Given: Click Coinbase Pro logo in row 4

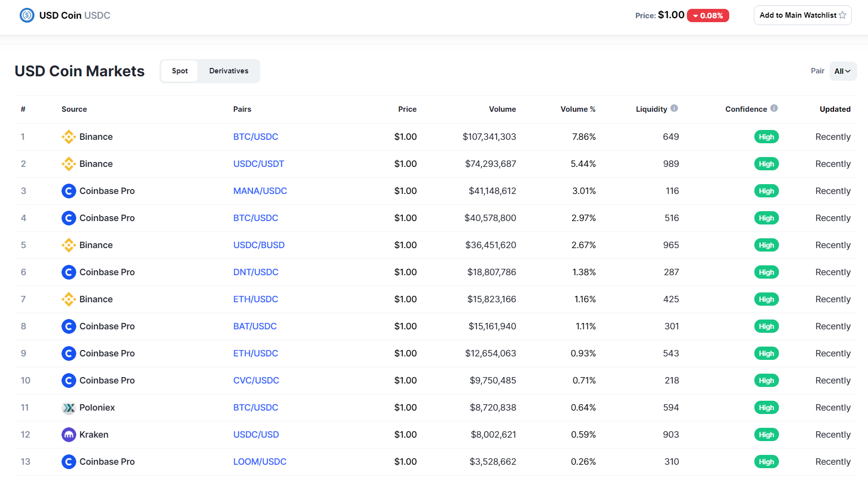Looking at the screenshot, I should point(69,218).
